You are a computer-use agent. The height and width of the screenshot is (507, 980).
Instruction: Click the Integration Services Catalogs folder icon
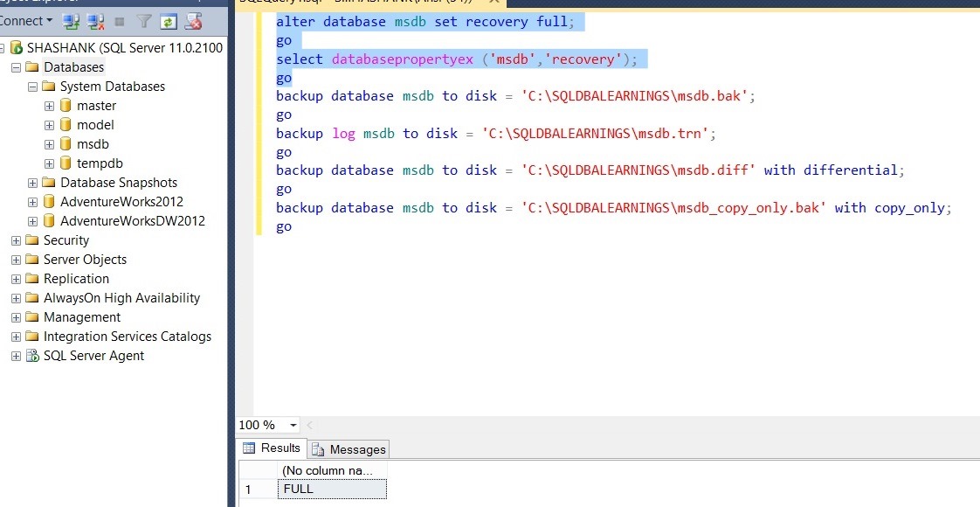click(31, 337)
